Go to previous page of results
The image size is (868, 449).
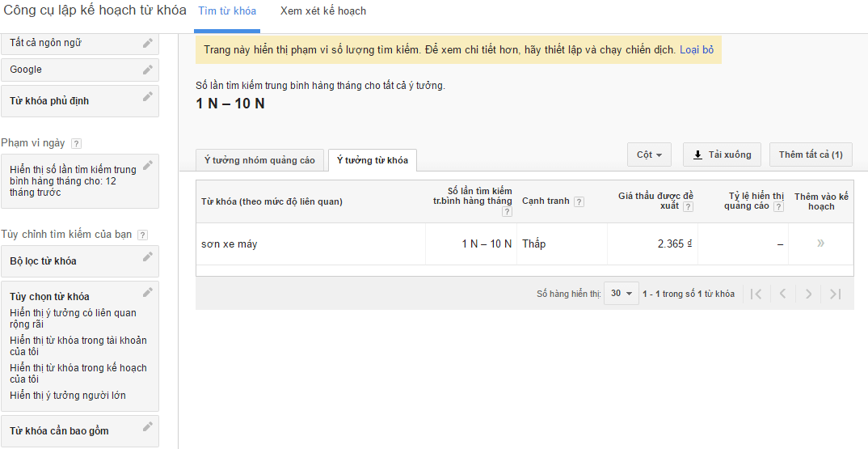783,294
